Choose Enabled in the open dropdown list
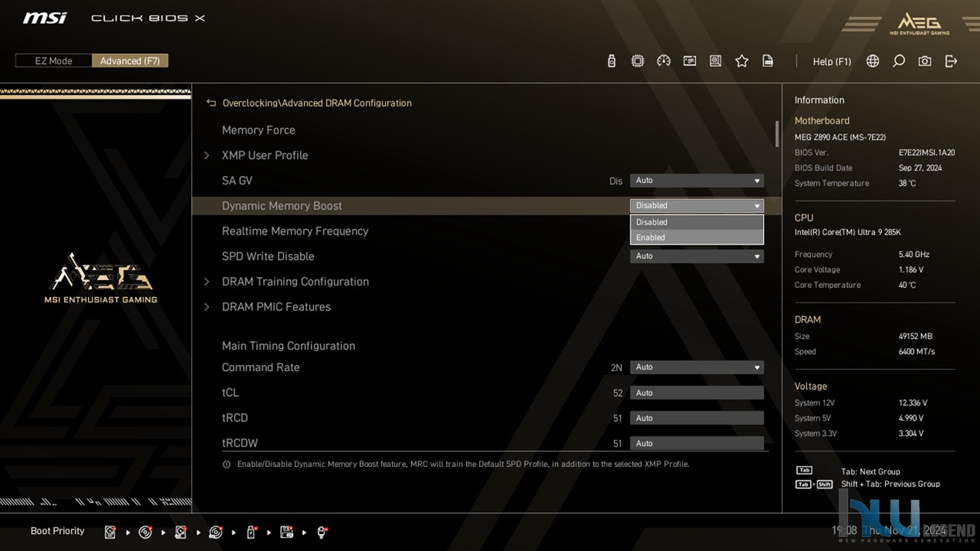Image resolution: width=980 pixels, height=551 pixels. pos(697,238)
